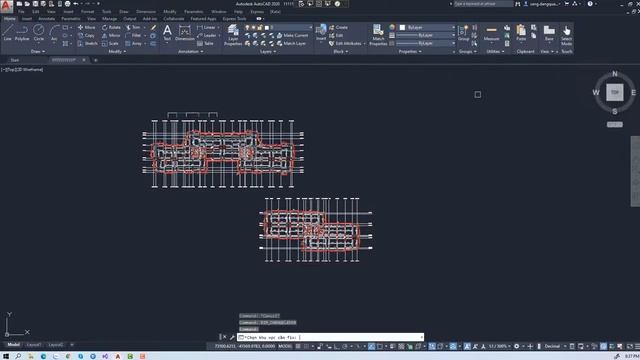
Task: Click the Mirror tool
Action: point(111,36)
